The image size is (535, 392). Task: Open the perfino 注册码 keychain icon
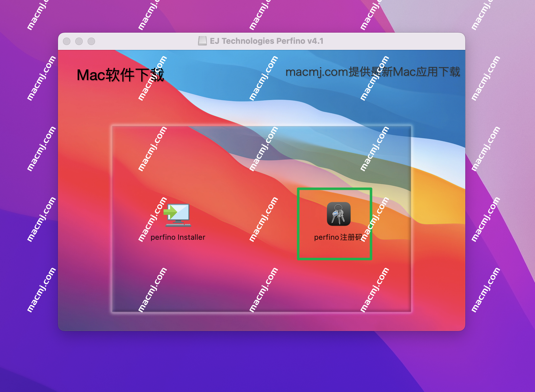339,214
